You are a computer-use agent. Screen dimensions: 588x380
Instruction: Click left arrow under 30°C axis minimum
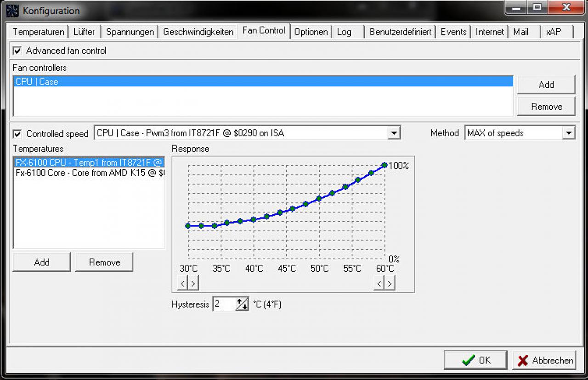tap(182, 284)
